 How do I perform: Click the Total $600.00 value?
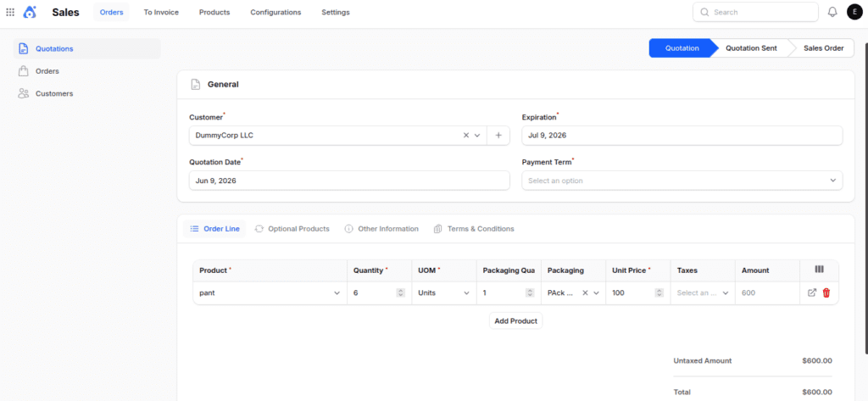817,392
